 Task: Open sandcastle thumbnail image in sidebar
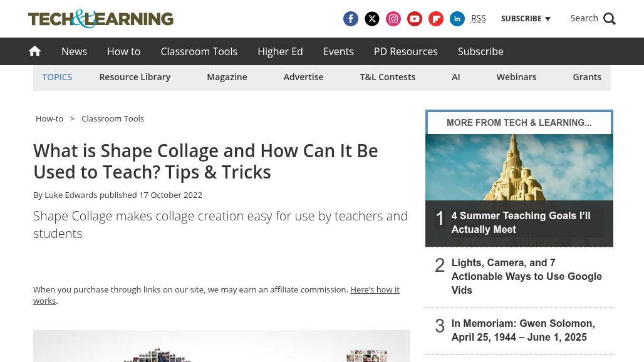[x=519, y=167]
